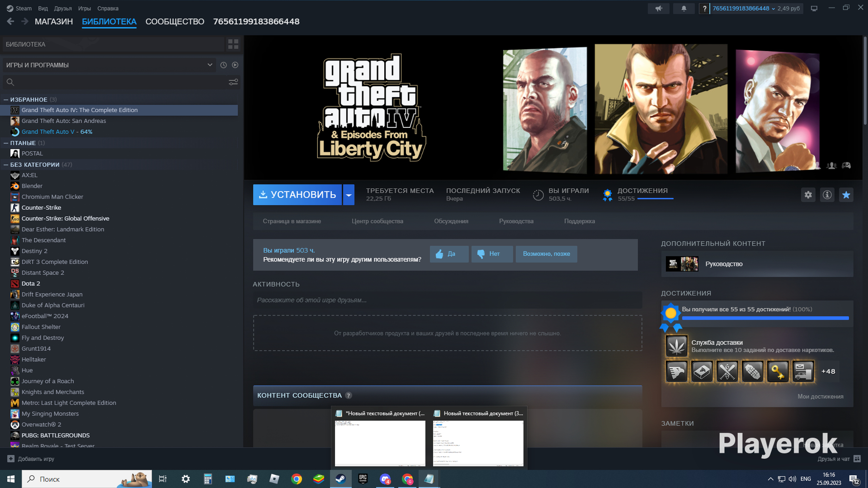The image size is (868, 488).
Task: Open Windows Start menu
Action: tap(11, 479)
